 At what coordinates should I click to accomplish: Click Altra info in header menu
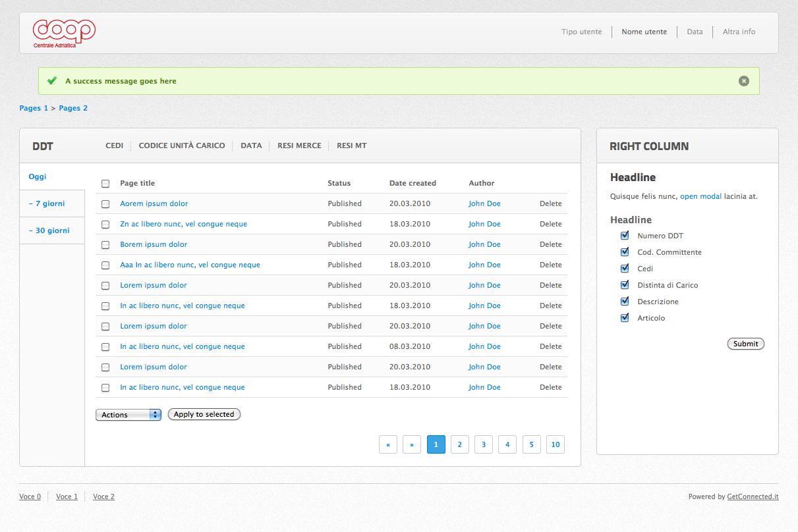tap(739, 32)
